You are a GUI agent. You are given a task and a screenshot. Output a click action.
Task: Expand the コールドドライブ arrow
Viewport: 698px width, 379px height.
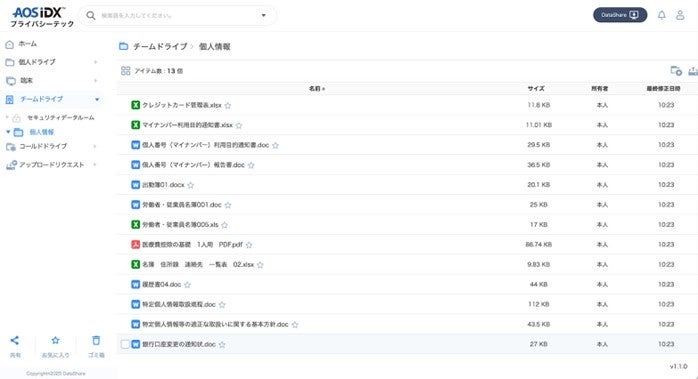95,146
